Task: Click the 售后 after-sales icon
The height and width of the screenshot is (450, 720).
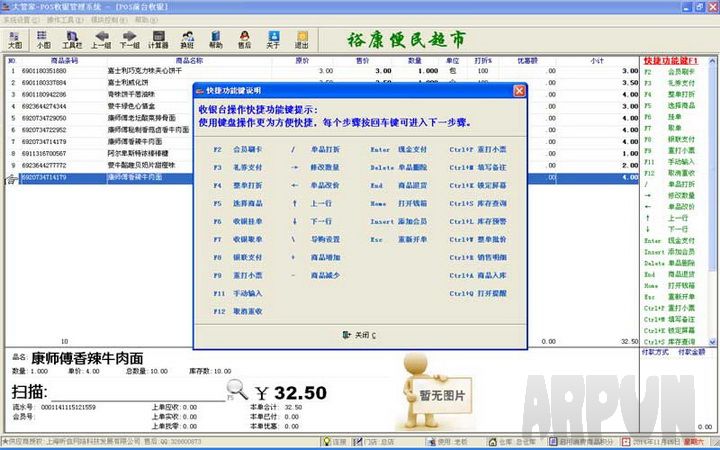Action: 245,38
